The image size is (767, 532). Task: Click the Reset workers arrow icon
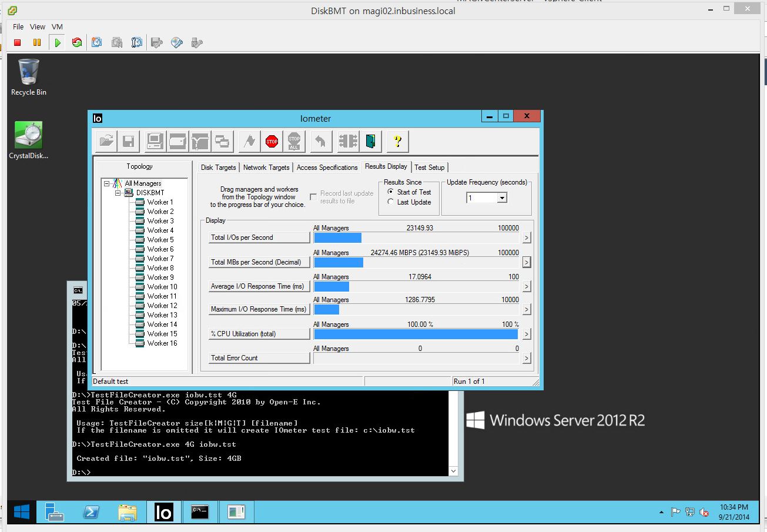(x=320, y=141)
